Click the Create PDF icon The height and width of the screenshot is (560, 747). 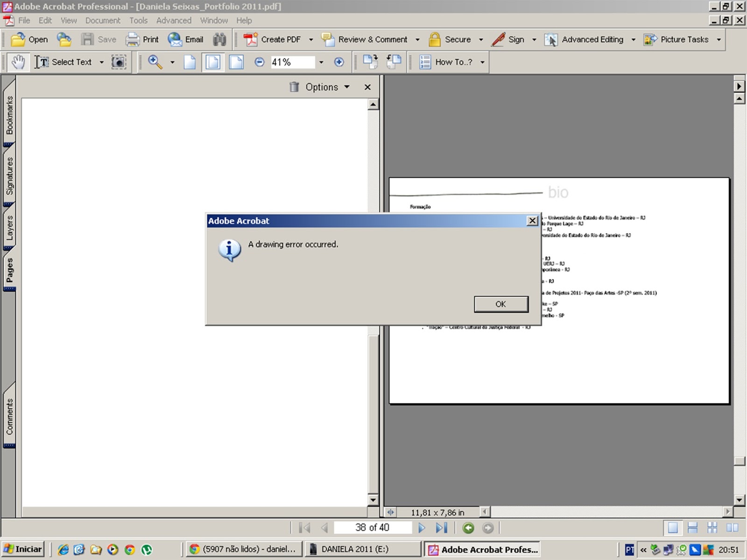251,40
